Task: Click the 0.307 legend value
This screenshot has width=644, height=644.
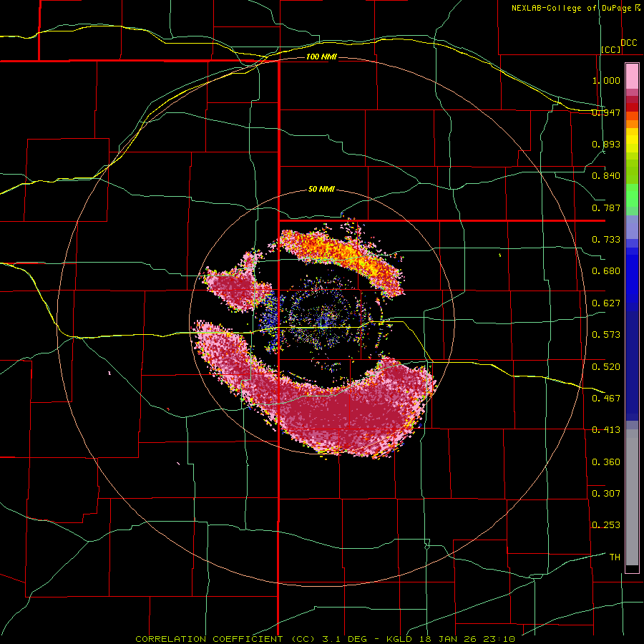Action: tap(606, 494)
